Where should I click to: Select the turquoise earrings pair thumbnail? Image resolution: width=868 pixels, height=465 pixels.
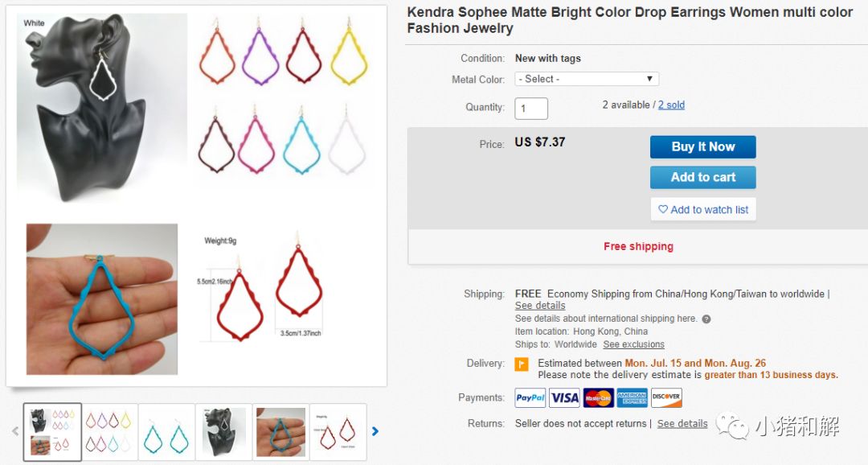tap(166, 432)
